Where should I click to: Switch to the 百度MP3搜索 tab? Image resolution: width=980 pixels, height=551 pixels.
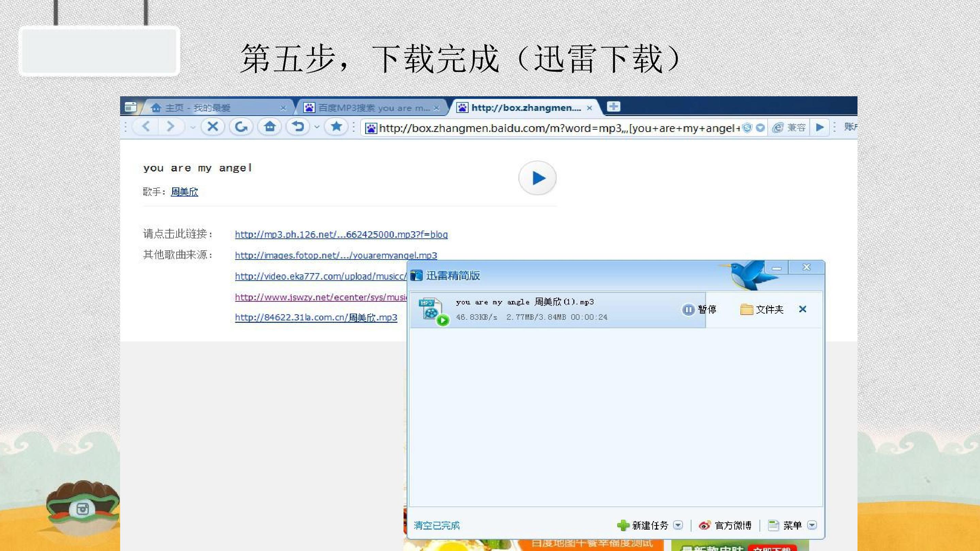tap(371, 108)
